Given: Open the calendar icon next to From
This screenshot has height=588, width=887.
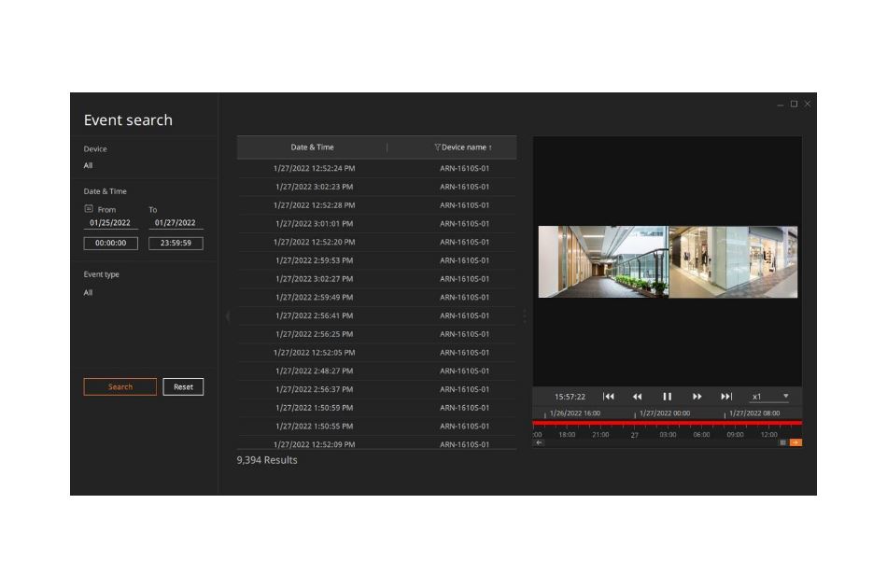Looking at the screenshot, I should point(89,209).
